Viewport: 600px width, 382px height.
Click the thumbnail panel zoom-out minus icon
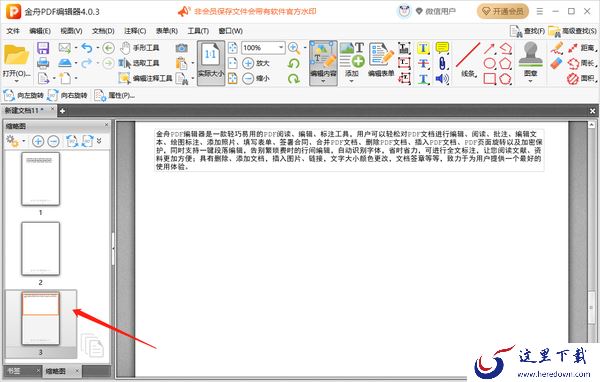pos(54,141)
